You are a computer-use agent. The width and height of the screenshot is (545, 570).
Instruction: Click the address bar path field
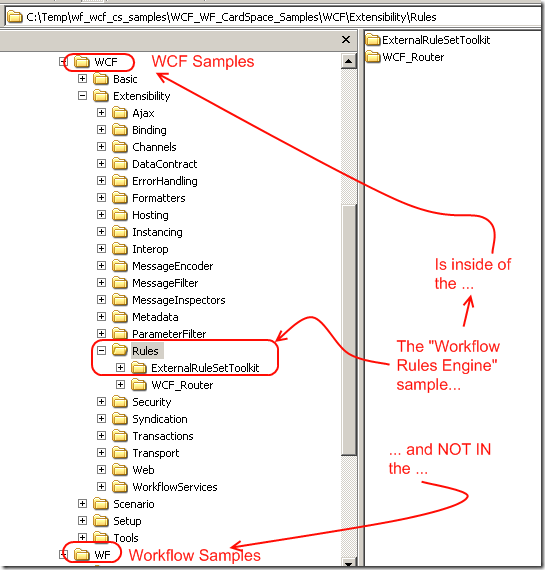pyautogui.click(x=273, y=17)
